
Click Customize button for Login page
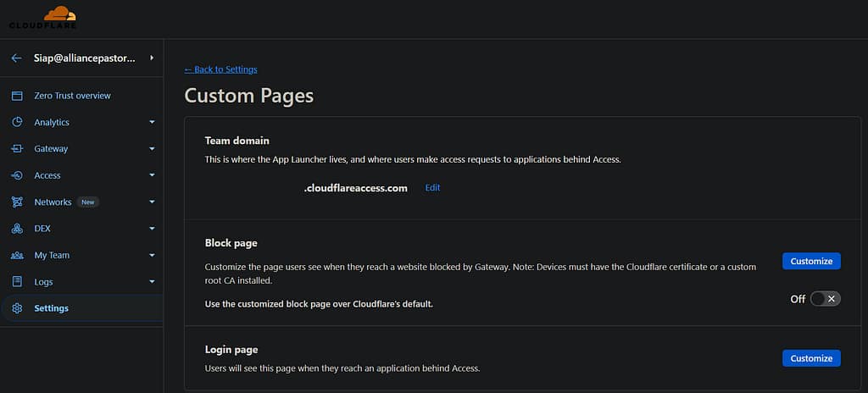811,358
